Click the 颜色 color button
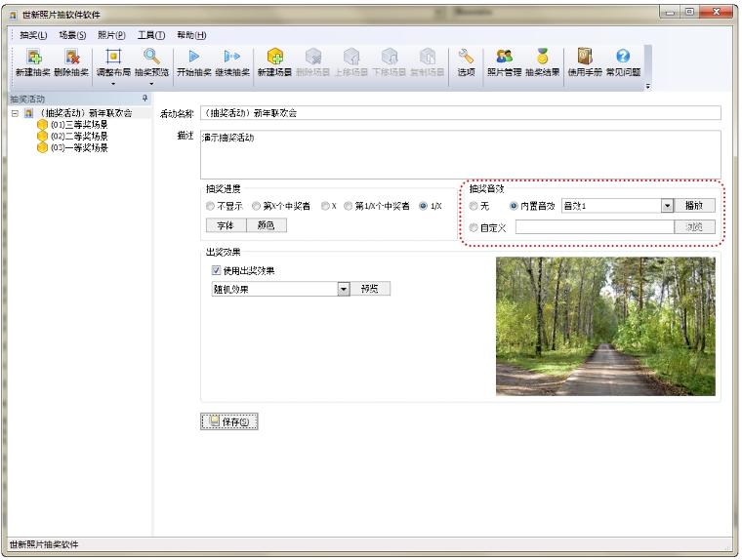The image size is (742, 560). coord(266,225)
